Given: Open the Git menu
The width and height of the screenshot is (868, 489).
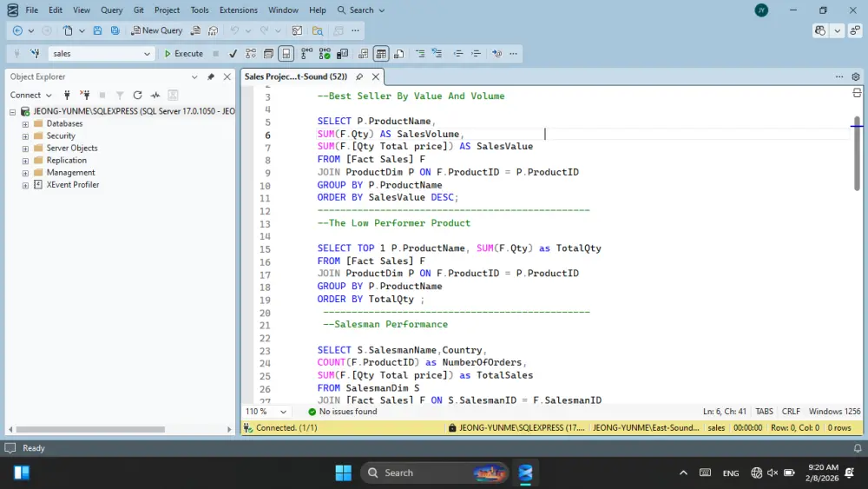Looking at the screenshot, I should [x=138, y=10].
